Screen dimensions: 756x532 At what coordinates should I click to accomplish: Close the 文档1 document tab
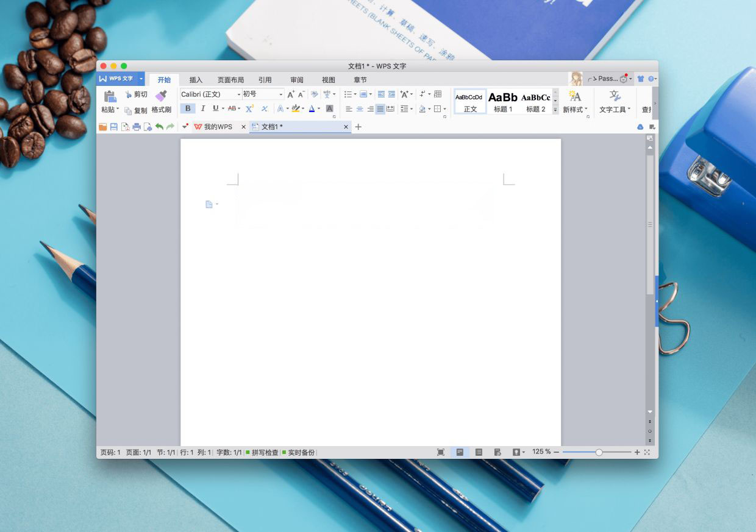click(346, 127)
